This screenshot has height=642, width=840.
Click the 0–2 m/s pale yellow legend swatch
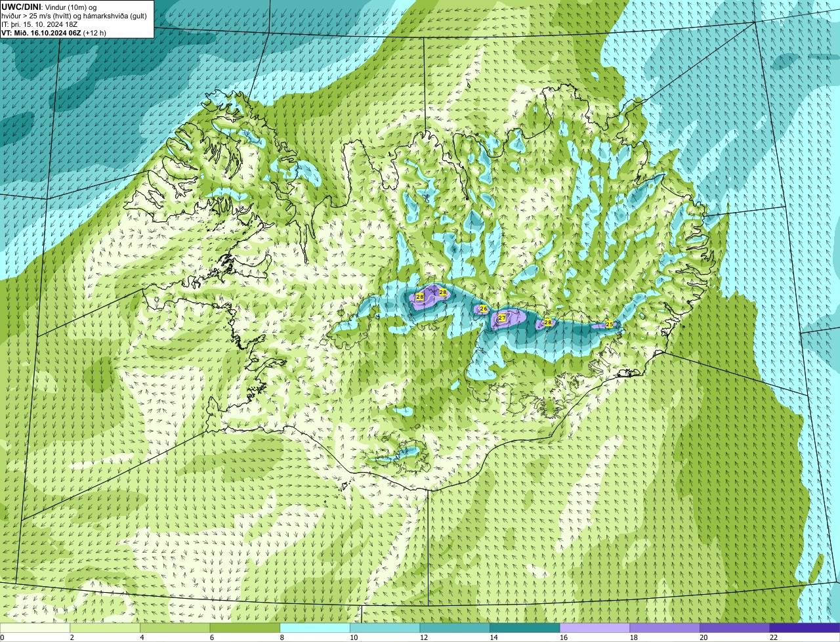pyautogui.click(x=35, y=628)
